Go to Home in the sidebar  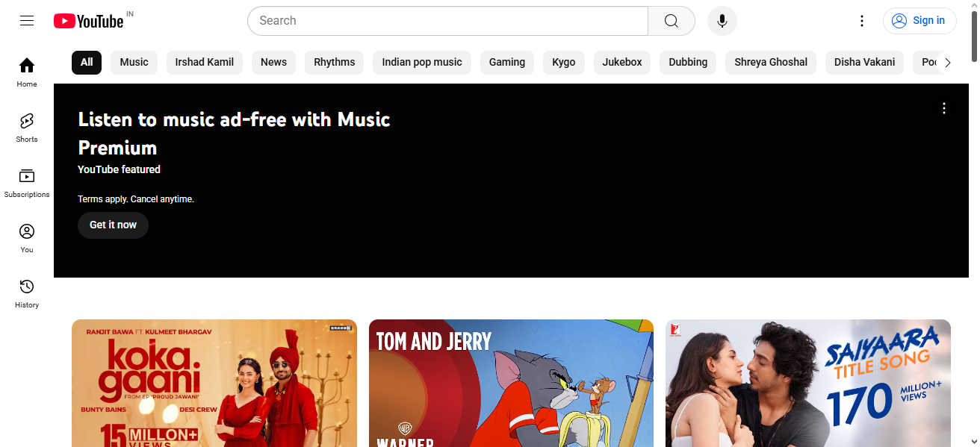point(27,72)
